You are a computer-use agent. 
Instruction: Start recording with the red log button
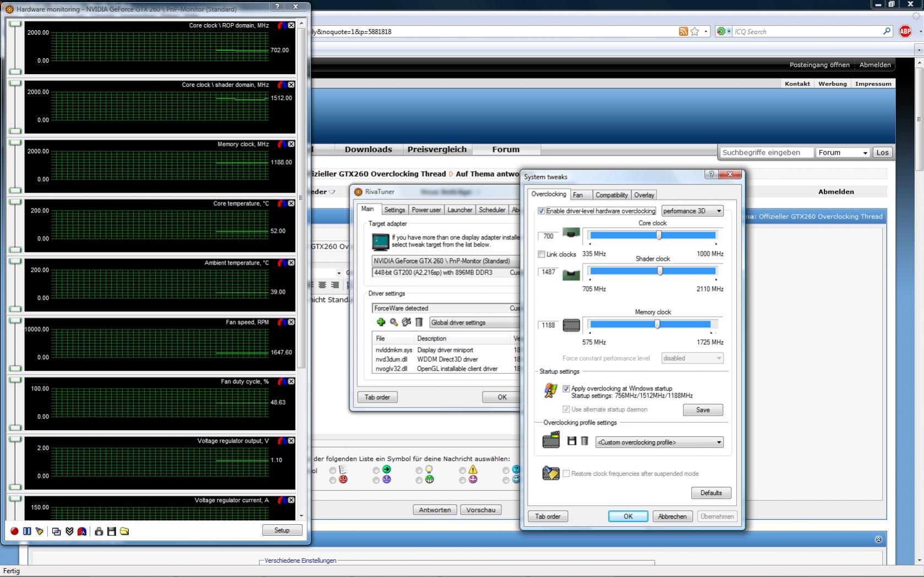tap(14, 531)
